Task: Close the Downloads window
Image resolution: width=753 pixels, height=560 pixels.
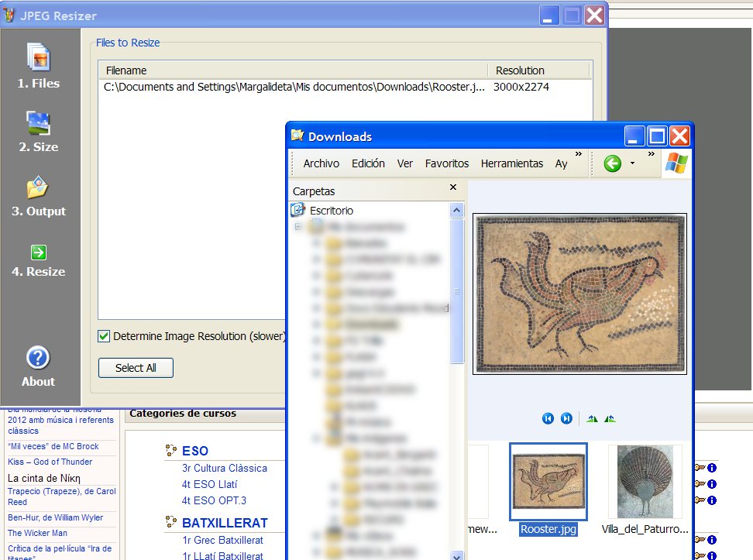Action: pos(679,136)
